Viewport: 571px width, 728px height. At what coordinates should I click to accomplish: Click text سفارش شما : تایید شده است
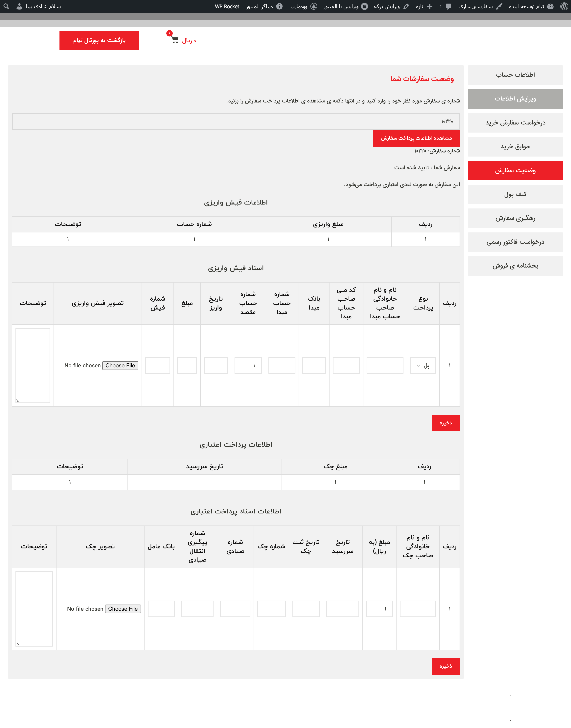tap(427, 168)
